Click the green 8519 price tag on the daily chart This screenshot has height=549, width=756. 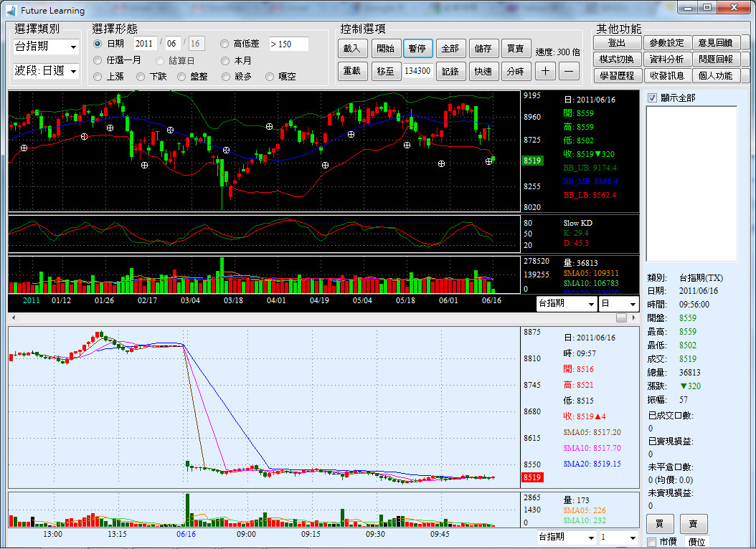click(x=533, y=161)
